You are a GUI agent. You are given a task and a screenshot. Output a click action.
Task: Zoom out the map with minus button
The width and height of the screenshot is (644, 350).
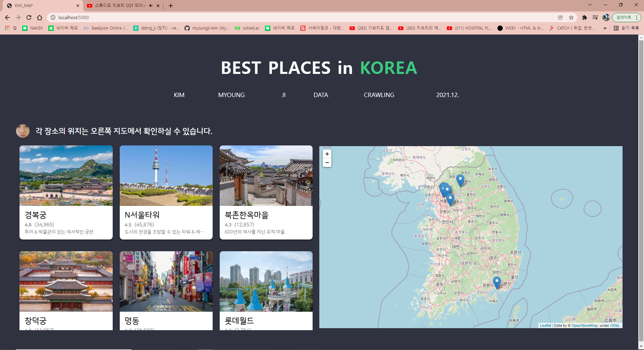click(327, 163)
